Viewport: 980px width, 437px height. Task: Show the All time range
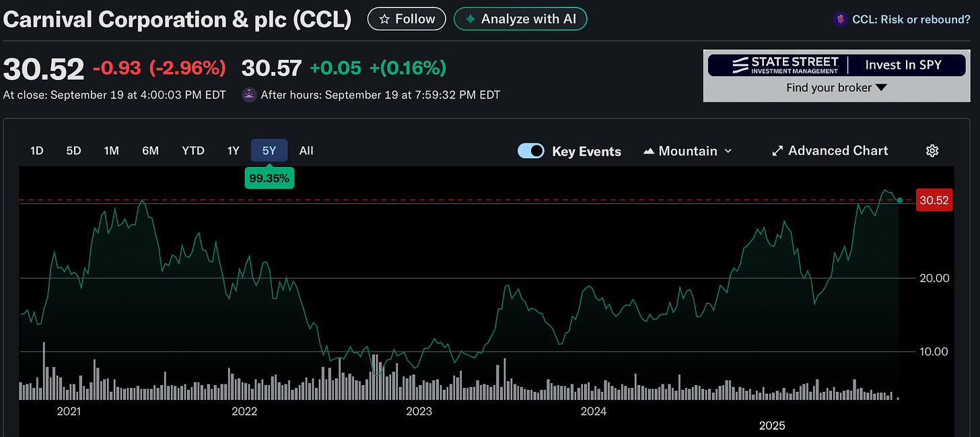pyautogui.click(x=306, y=151)
